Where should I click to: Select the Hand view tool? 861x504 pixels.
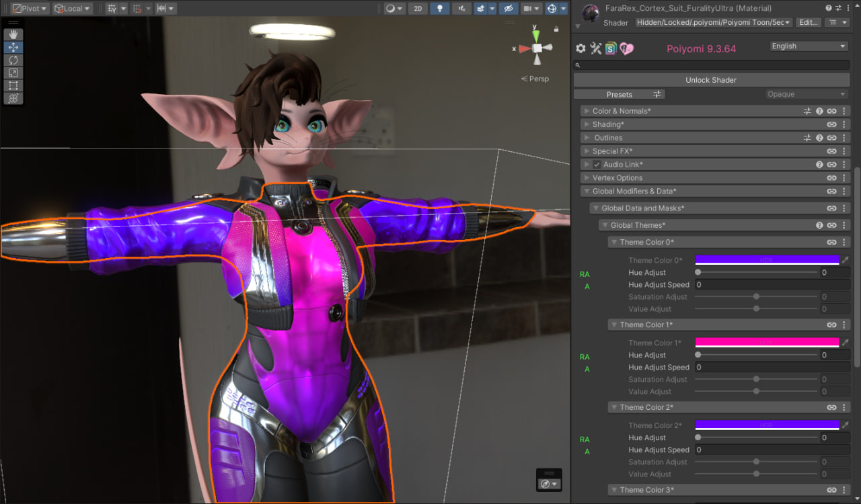[13, 34]
